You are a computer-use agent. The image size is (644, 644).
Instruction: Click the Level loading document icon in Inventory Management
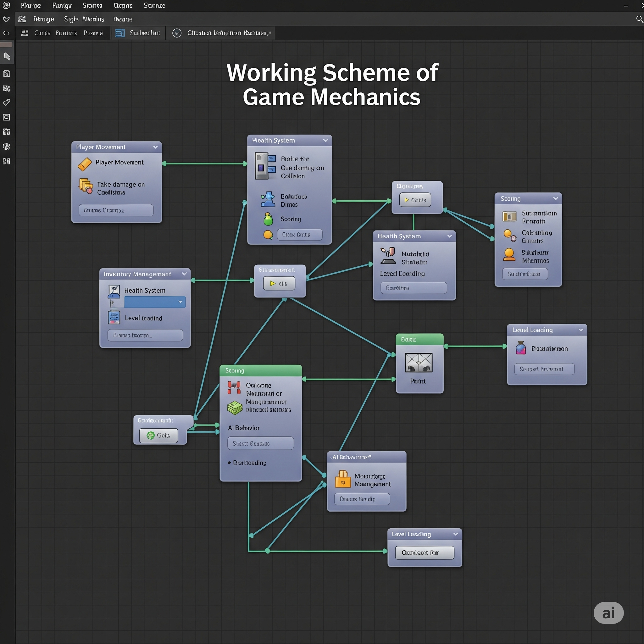[x=114, y=317]
